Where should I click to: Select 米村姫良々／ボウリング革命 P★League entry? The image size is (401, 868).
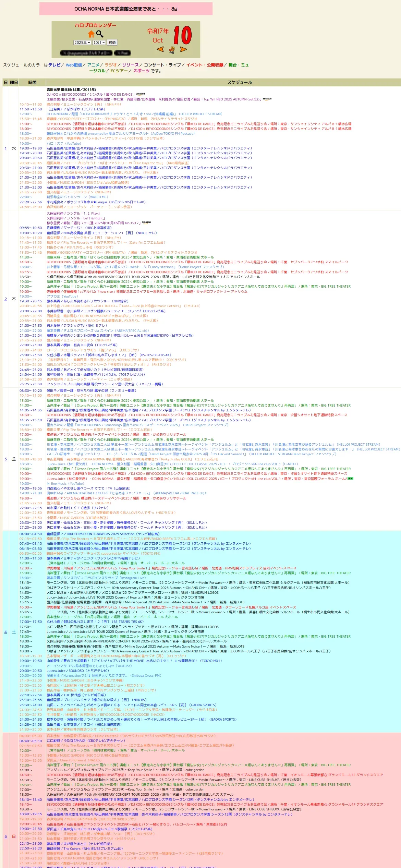[96, 202]
